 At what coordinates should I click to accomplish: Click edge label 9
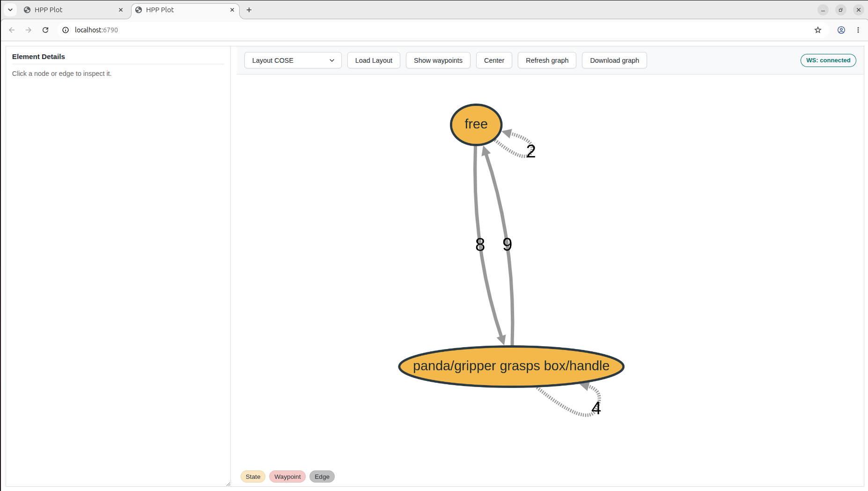pos(507,244)
